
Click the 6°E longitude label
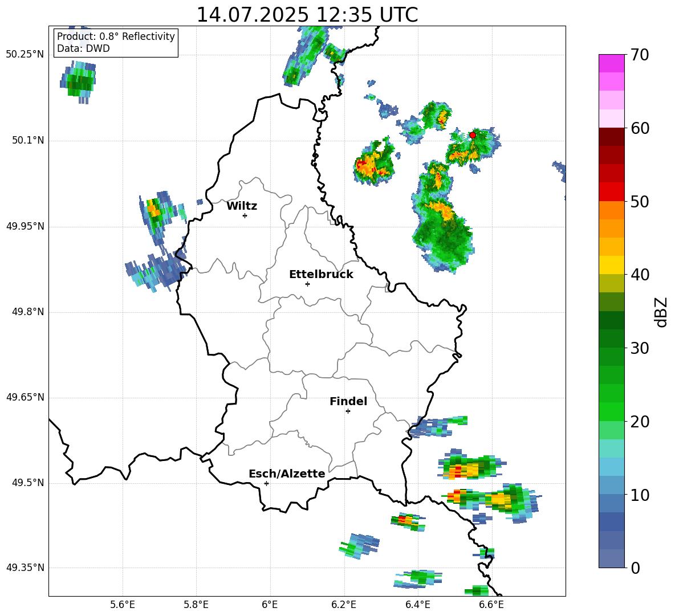coord(270,605)
